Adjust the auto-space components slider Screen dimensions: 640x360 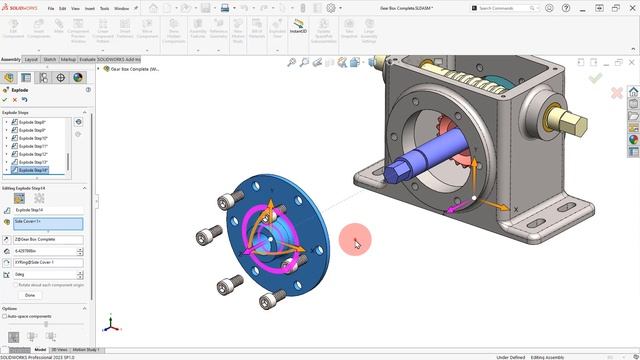click(46, 324)
